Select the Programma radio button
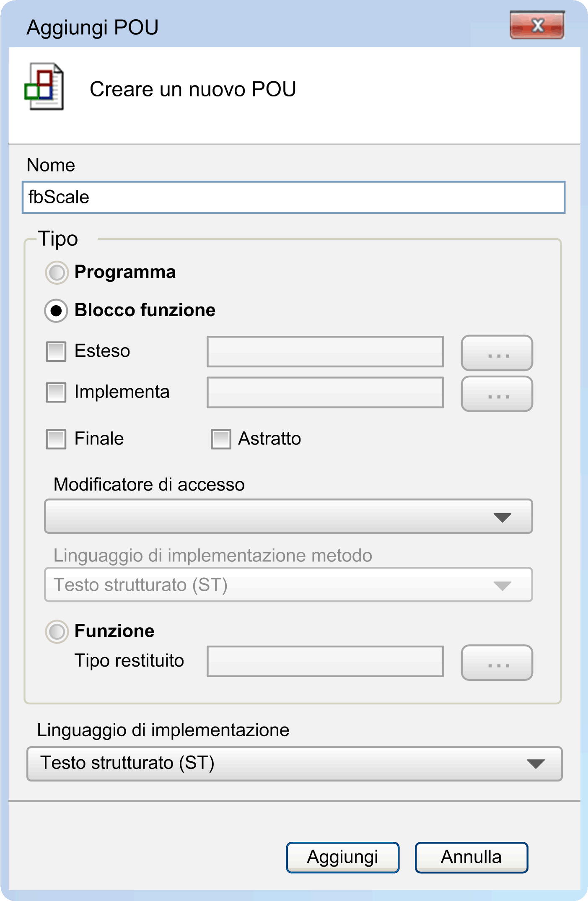 tap(57, 273)
